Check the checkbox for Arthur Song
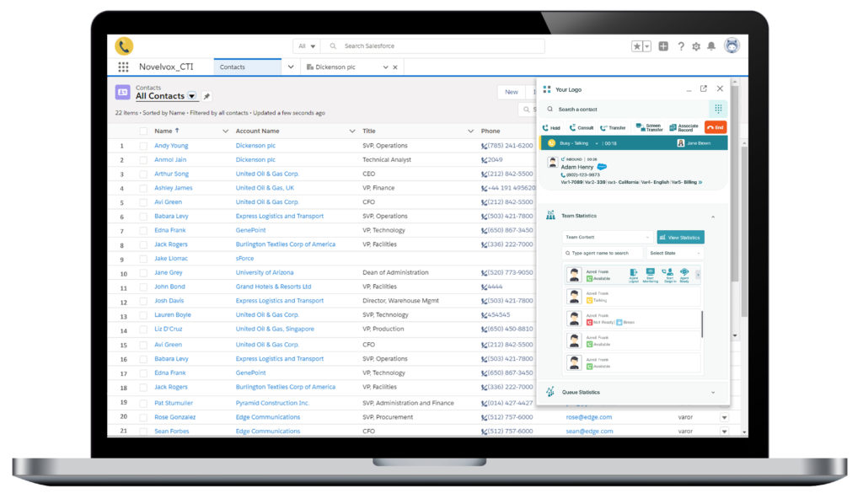This screenshot has width=863, height=504. [143, 174]
